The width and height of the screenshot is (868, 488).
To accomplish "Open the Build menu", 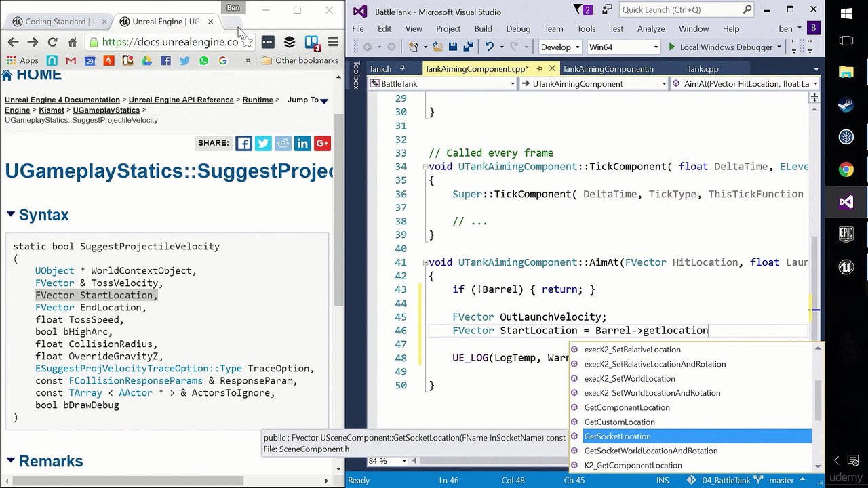I will point(484,28).
